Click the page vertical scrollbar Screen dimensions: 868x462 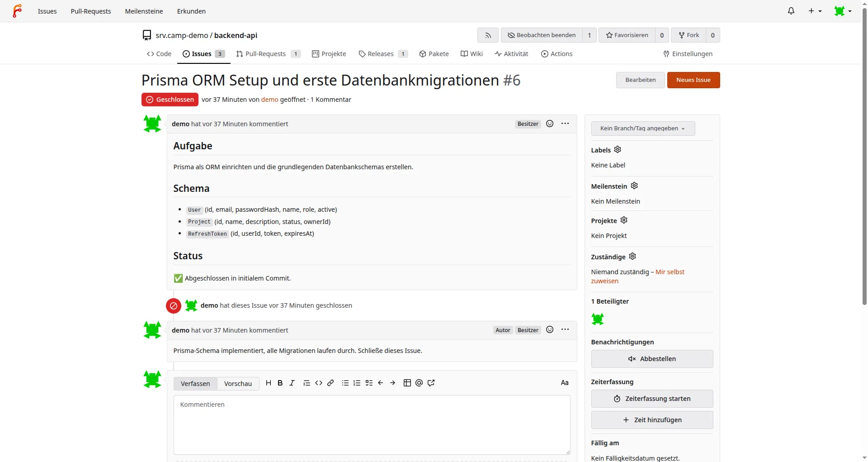864,156
